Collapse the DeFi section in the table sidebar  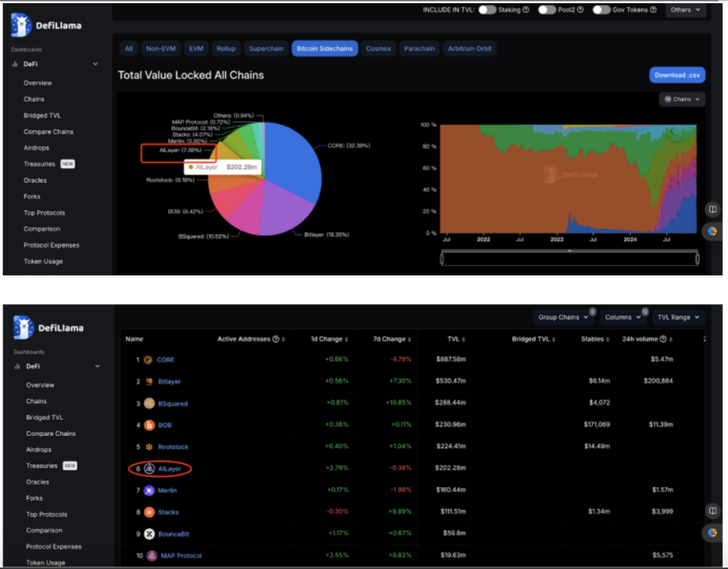(97, 366)
